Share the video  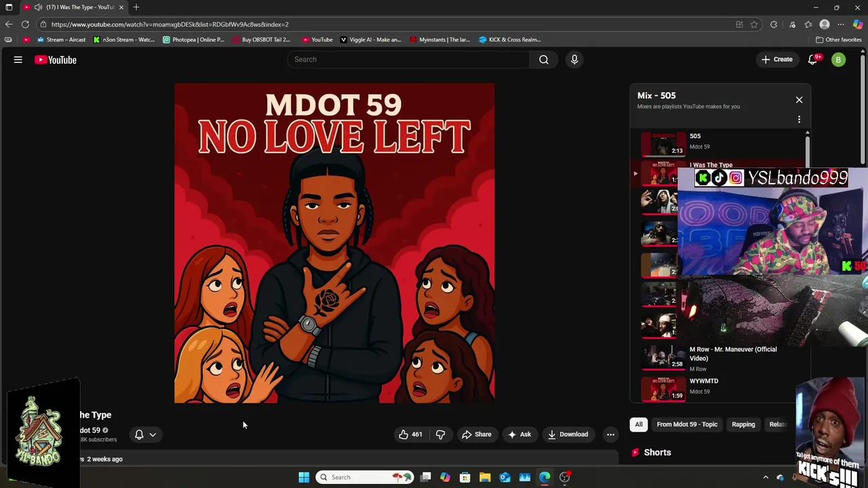click(x=476, y=434)
